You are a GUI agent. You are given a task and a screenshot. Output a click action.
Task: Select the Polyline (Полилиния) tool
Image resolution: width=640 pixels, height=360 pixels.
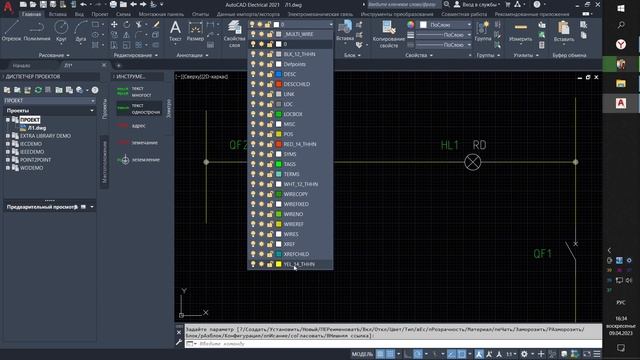(x=37, y=31)
